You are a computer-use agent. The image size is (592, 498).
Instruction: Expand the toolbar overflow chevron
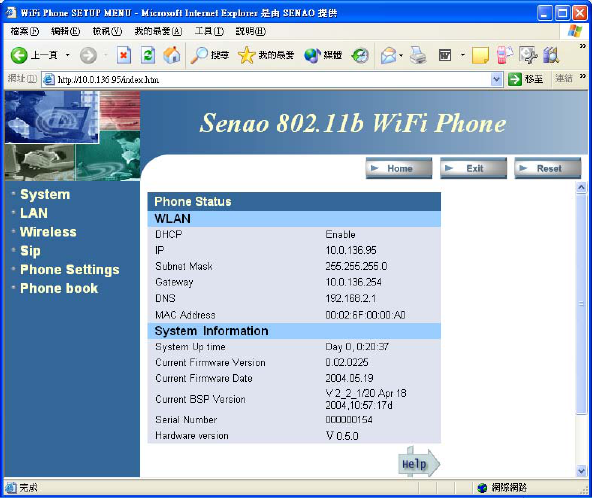point(583,46)
